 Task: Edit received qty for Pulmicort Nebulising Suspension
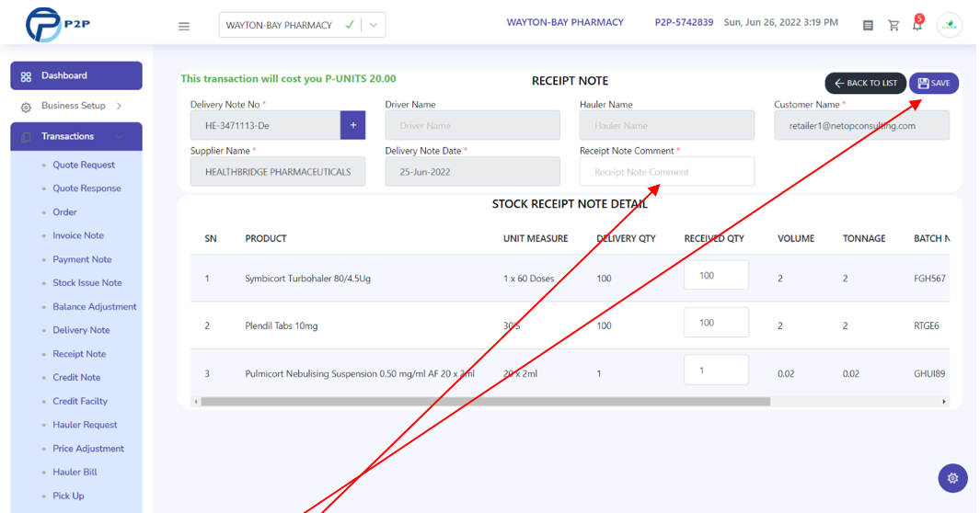point(716,370)
